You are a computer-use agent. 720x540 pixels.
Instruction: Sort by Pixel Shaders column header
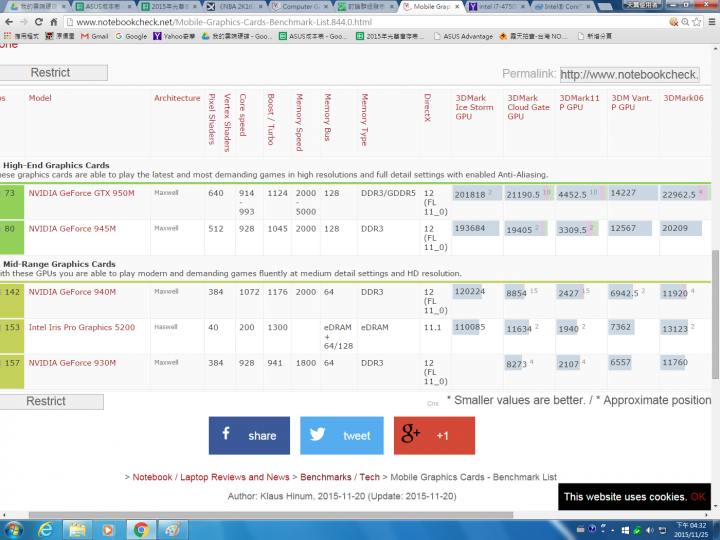coord(212,119)
